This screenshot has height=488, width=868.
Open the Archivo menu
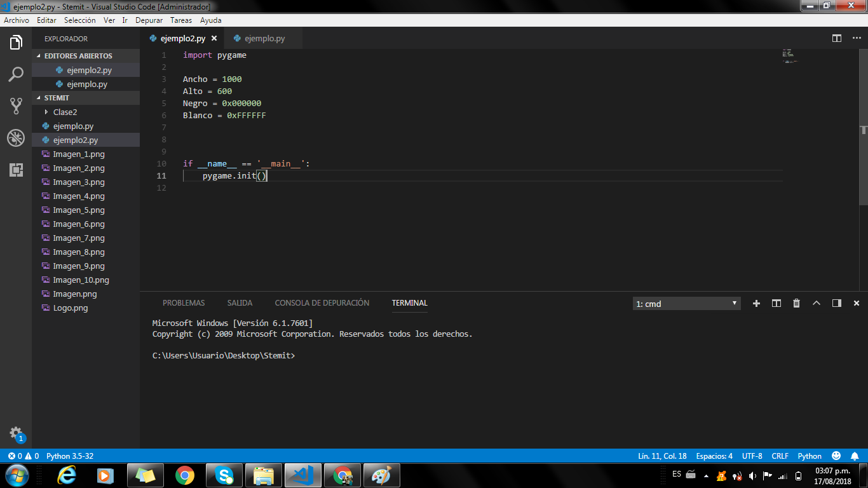pos(17,20)
